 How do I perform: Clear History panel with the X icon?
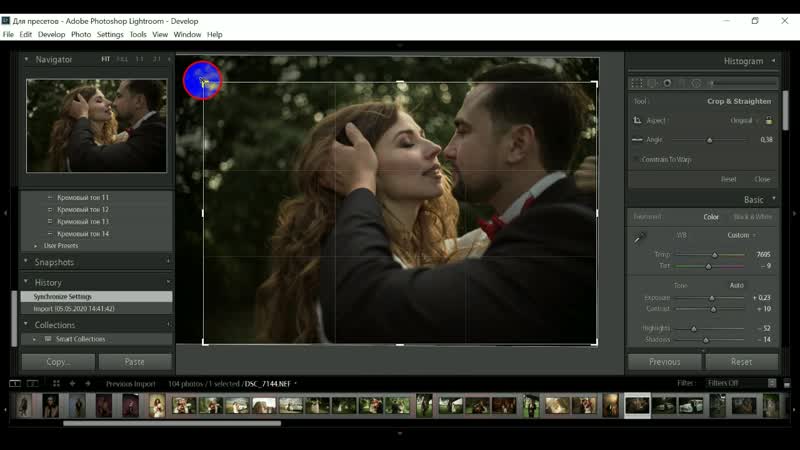pos(168,282)
